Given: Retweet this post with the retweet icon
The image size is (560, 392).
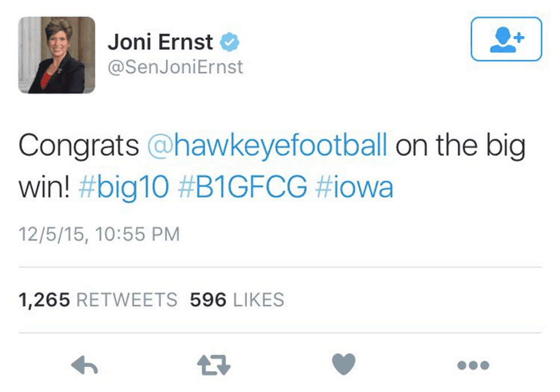Looking at the screenshot, I should tap(213, 364).
